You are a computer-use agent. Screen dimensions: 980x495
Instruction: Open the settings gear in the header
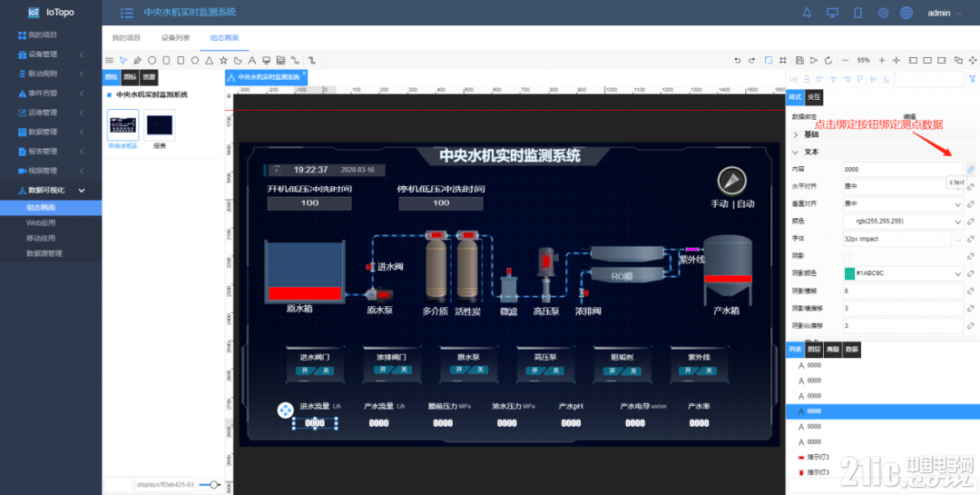point(883,13)
